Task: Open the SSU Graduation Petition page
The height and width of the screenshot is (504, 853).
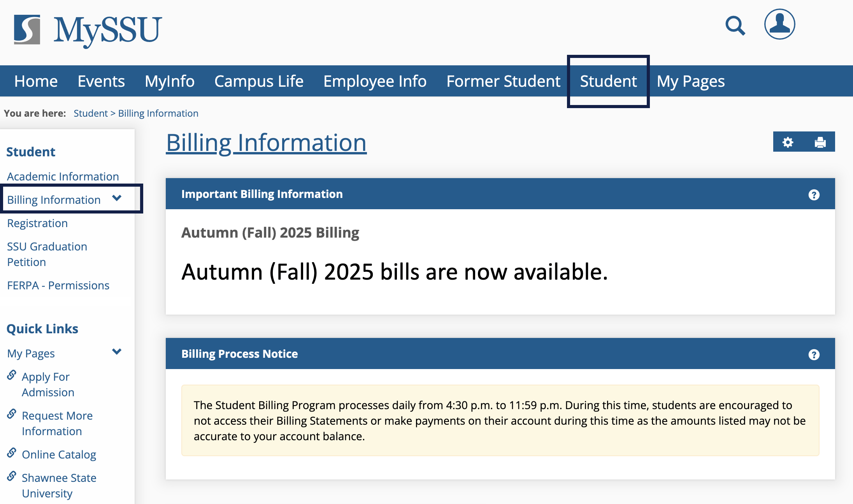Action: pyautogui.click(x=47, y=254)
